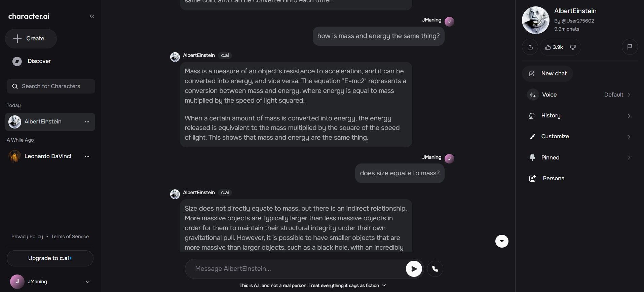Open the Privacy Policy link
Viewport: 644px width, 292px height.
[x=27, y=236]
